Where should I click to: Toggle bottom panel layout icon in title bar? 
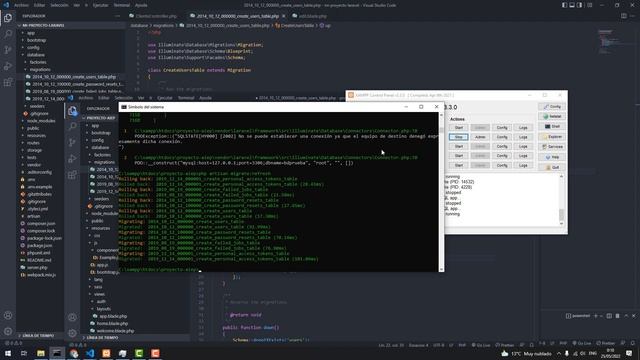pos(572,5)
